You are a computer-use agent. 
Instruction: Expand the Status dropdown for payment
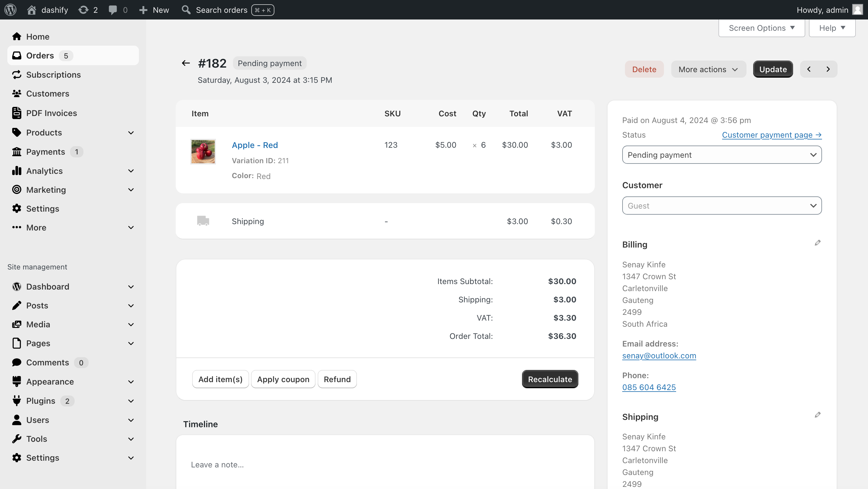(721, 154)
